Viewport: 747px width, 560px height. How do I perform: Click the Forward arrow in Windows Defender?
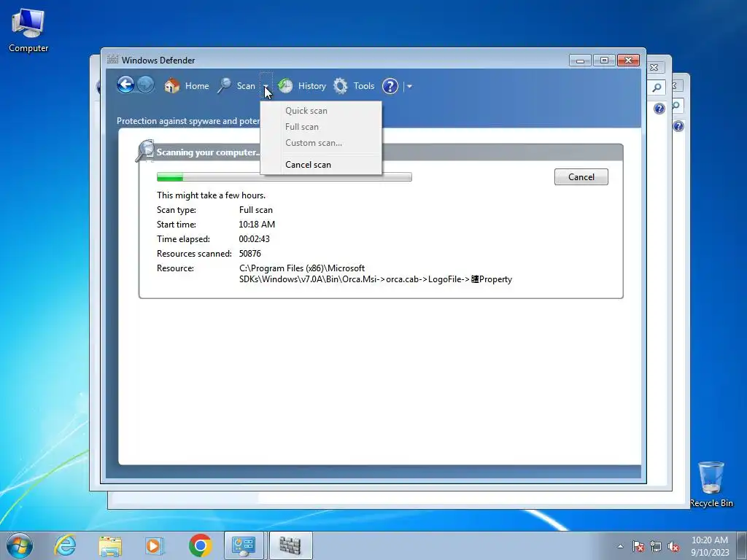coord(145,85)
